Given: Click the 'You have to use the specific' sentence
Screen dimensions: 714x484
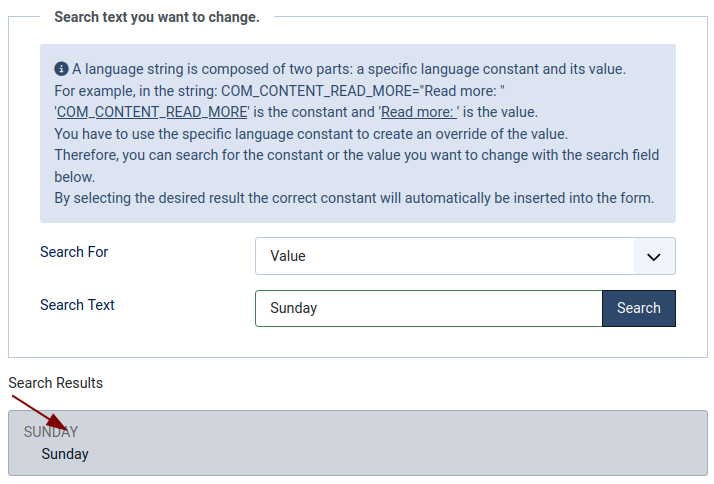Looking at the screenshot, I should [x=311, y=134].
